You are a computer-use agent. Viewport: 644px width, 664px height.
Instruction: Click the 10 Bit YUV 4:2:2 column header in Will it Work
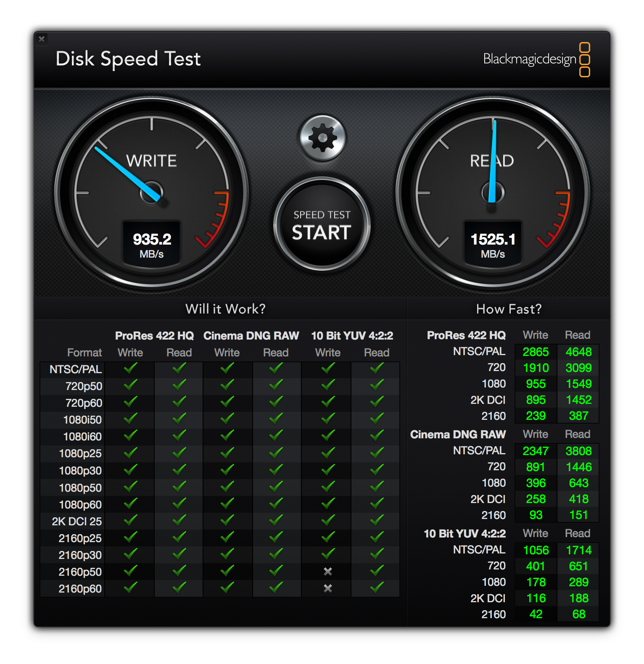(352, 336)
